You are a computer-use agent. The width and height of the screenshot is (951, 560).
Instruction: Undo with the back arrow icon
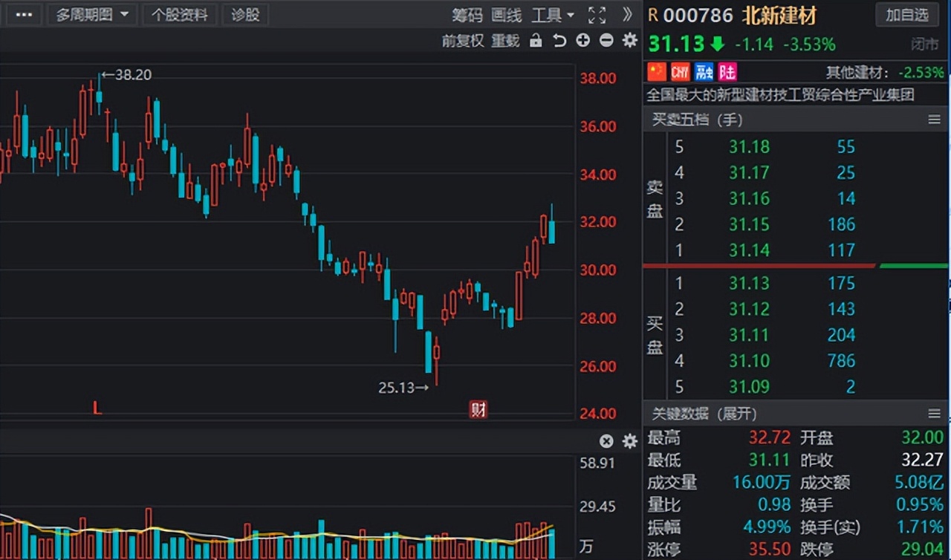tap(558, 41)
